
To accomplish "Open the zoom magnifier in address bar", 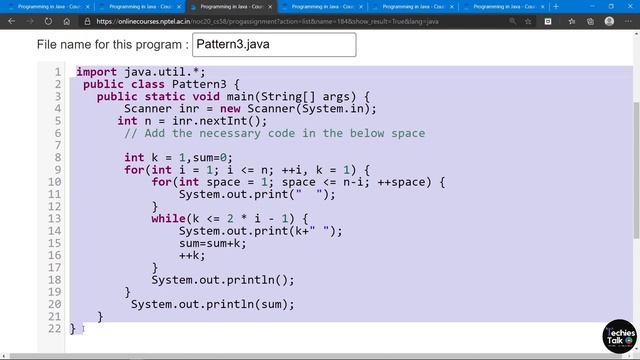I will point(512,21).
